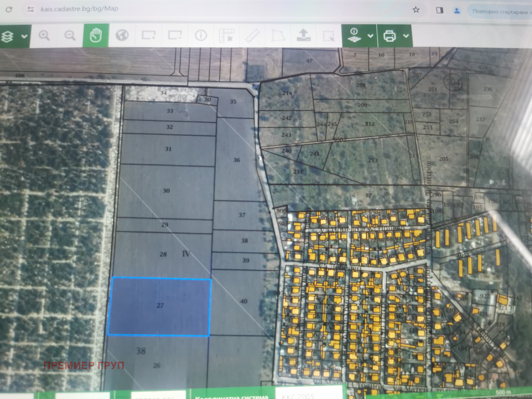
Task: Click the browser reload button
Action: [9, 9]
